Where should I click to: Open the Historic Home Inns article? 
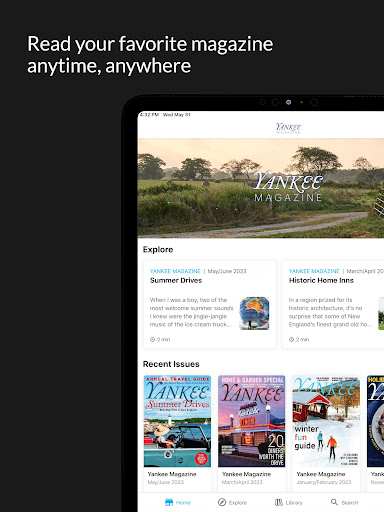click(x=321, y=280)
